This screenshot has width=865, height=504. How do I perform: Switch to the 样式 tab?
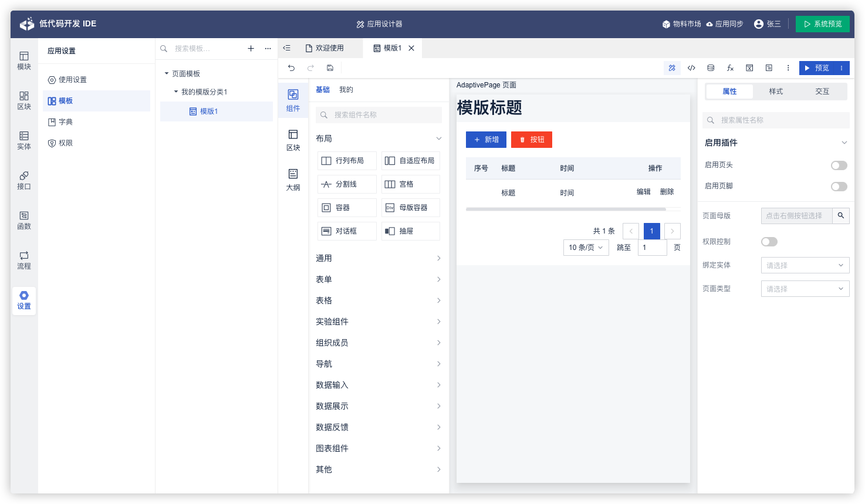[x=776, y=92]
